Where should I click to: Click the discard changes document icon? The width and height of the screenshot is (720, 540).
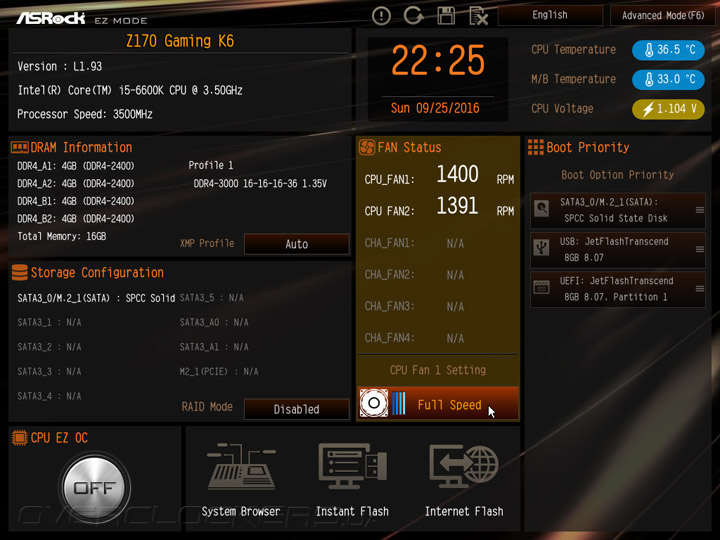(478, 16)
